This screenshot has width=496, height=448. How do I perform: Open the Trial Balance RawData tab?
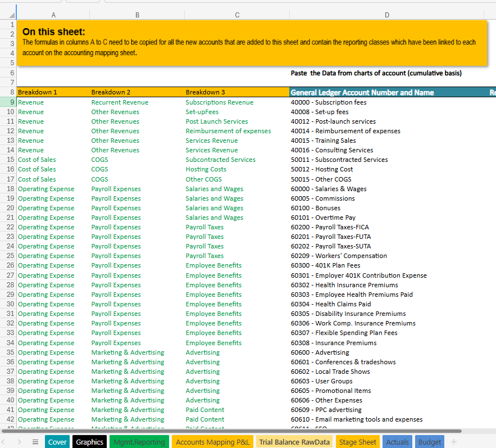pos(294,442)
